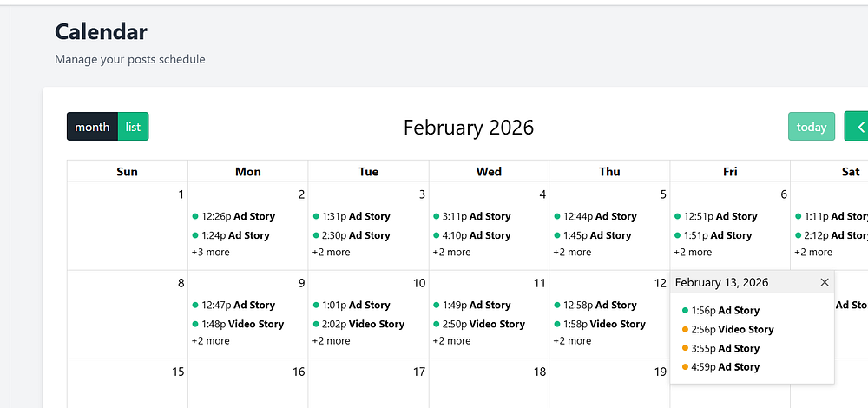Click the 12:51p Ad Story on Friday

[720, 216]
